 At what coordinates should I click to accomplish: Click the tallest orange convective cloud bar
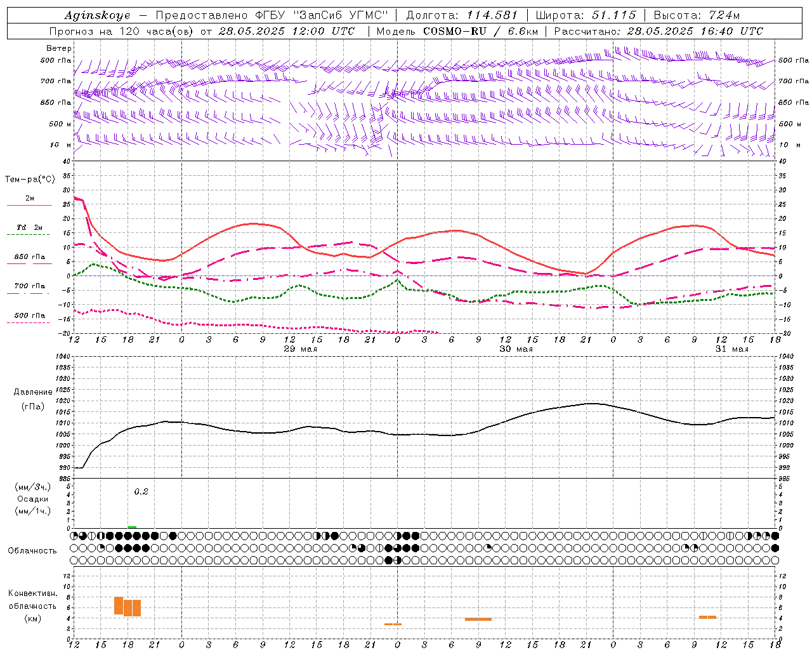pos(119,606)
